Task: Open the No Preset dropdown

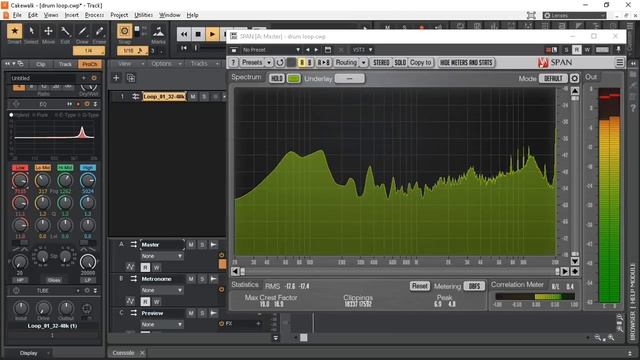Action: pyautogui.click(x=271, y=50)
